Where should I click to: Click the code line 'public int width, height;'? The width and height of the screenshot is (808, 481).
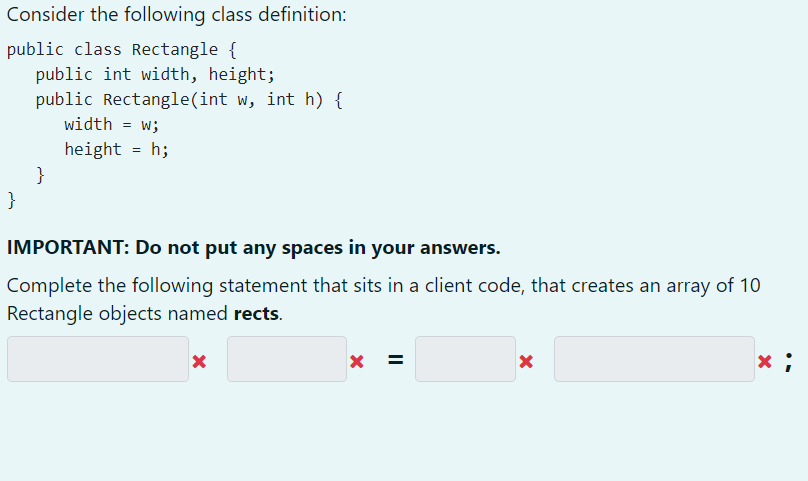[155, 75]
